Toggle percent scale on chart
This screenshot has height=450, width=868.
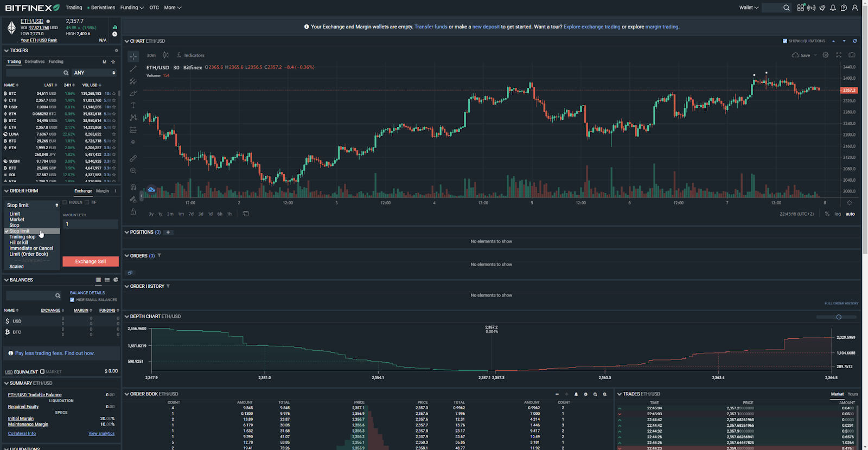coord(827,214)
